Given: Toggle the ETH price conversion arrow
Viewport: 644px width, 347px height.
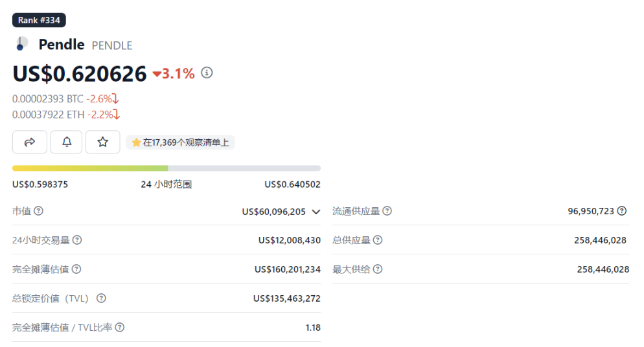Looking at the screenshot, I should pos(117,115).
